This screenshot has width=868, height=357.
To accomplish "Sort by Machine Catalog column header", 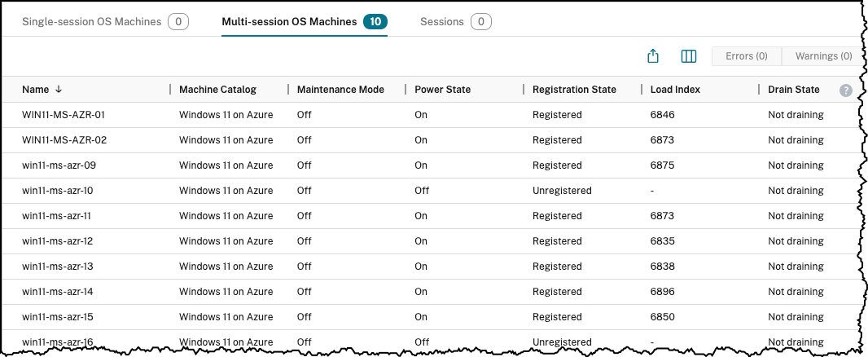I will click(x=217, y=90).
